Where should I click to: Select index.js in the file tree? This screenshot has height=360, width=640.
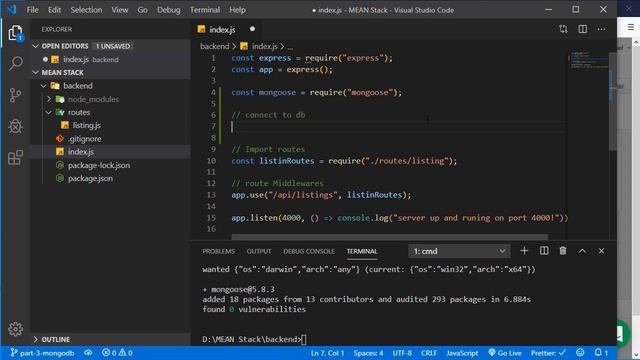click(110, 152)
